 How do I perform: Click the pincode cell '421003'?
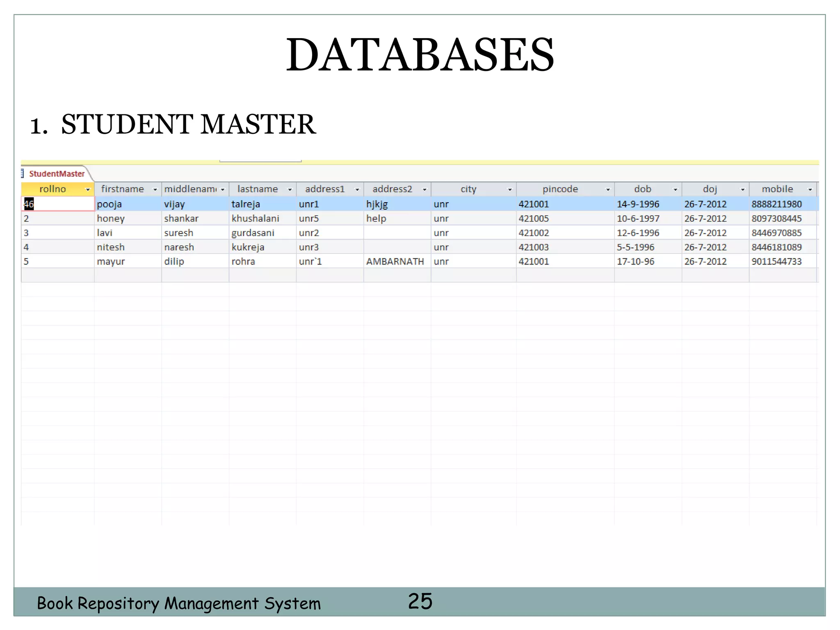(565, 247)
